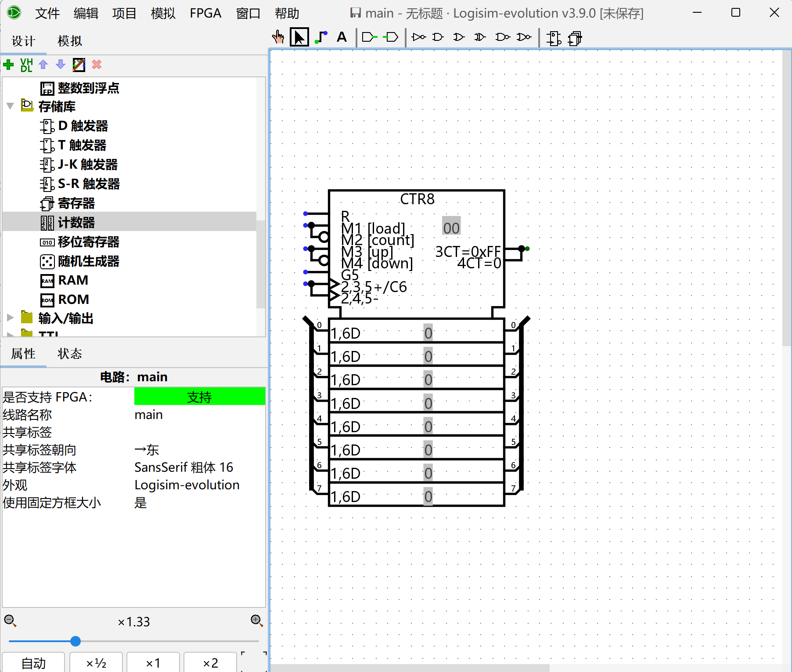Click the VHDL add icon
The height and width of the screenshot is (672, 792).
pos(26,65)
